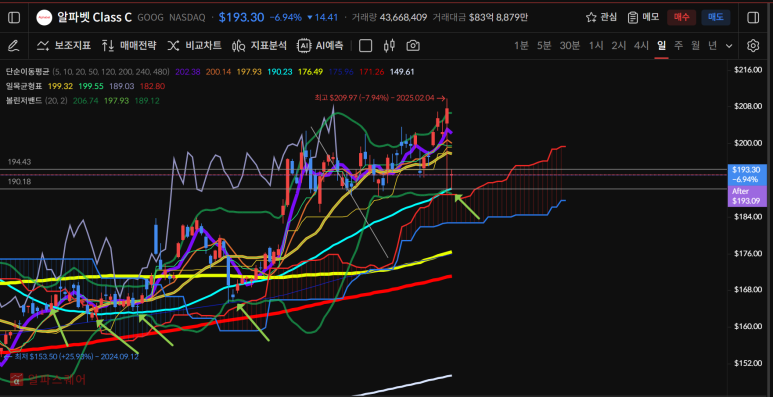773x397 pixels.
Task: Open AI예측 prediction feature
Action: click(x=320, y=46)
